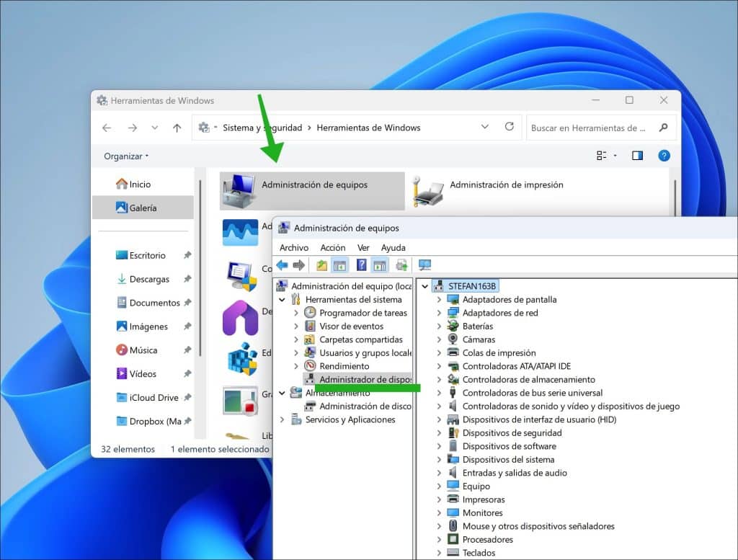Collapse the STEFAN163B root node
Image resolution: width=738 pixels, height=560 pixels.
pos(424,286)
